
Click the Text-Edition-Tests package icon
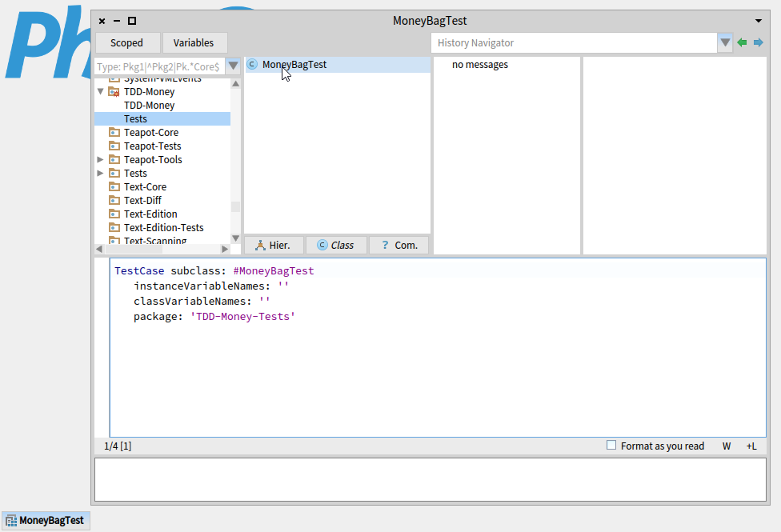point(114,227)
